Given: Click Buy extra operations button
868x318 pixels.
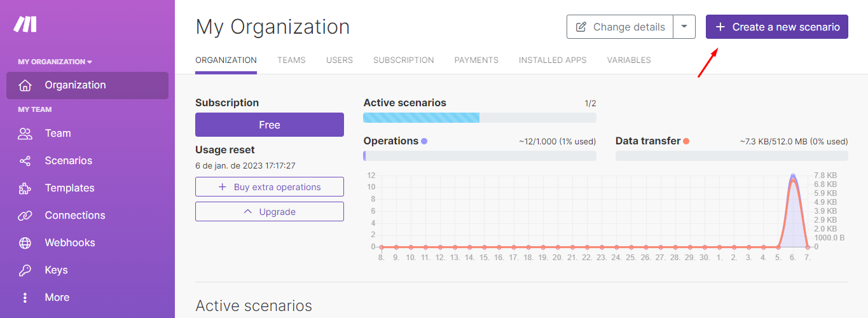Looking at the screenshot, I should coord(270,187).
